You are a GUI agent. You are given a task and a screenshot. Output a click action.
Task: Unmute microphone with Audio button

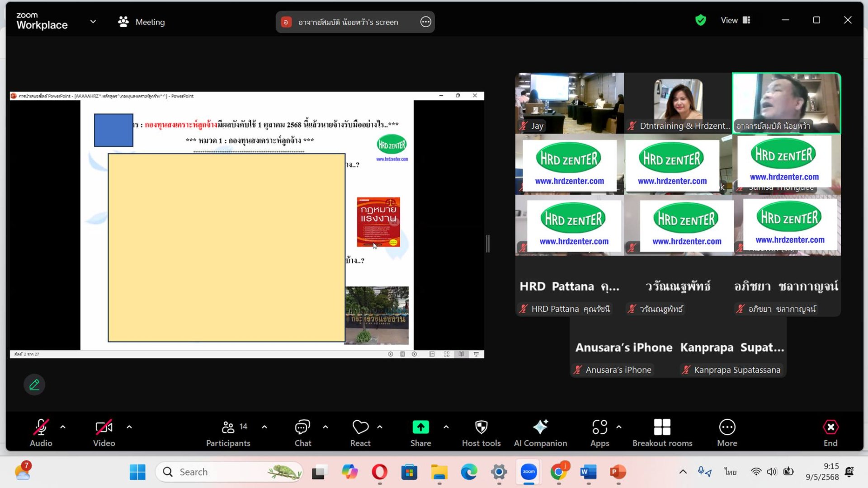point(41,432)
